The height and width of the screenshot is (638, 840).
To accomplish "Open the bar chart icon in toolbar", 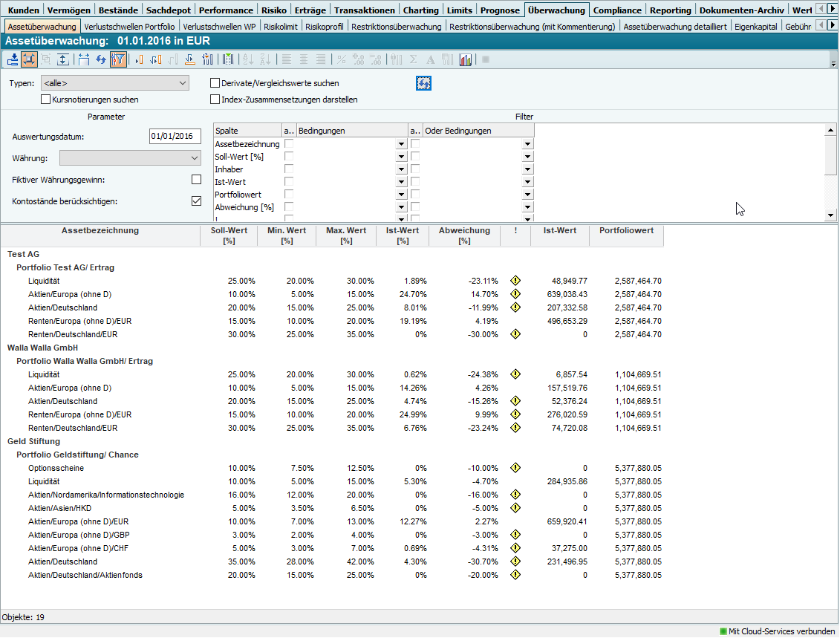I will click(466, 59).
